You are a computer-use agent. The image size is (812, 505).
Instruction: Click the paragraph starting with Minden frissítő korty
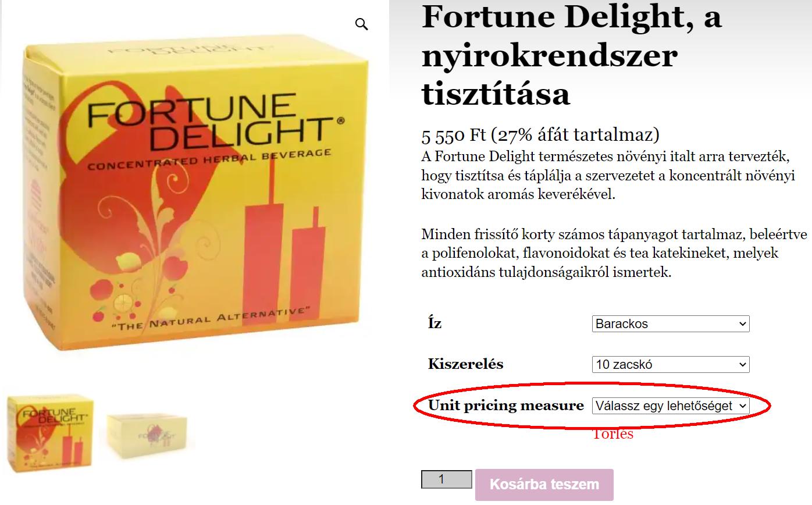(614, 253)
